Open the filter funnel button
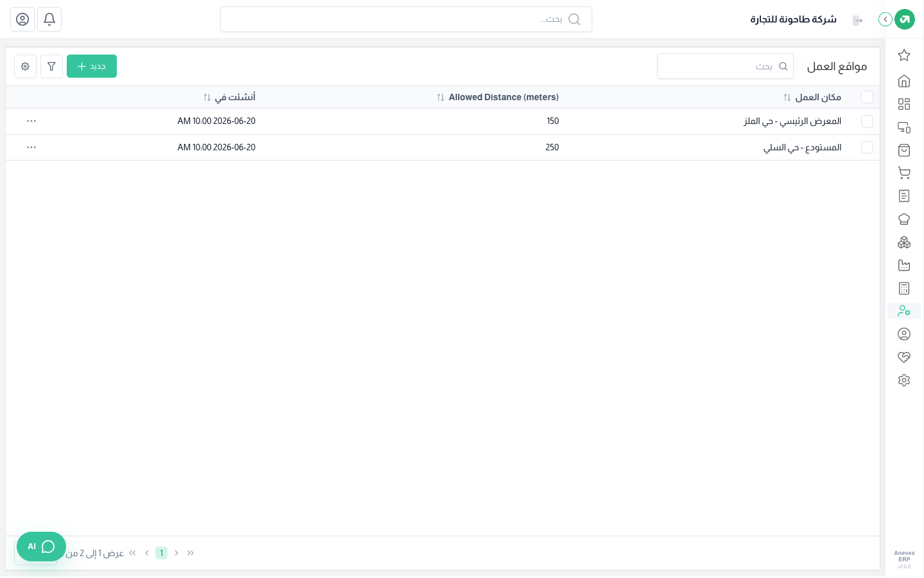The image size is (924, 578). coord(51,66)
